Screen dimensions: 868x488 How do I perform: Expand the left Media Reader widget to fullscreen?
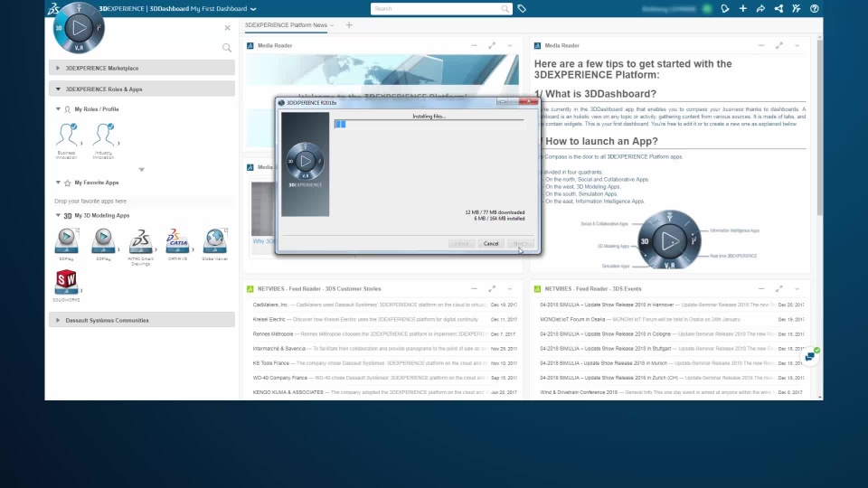[x=492, y=45]
